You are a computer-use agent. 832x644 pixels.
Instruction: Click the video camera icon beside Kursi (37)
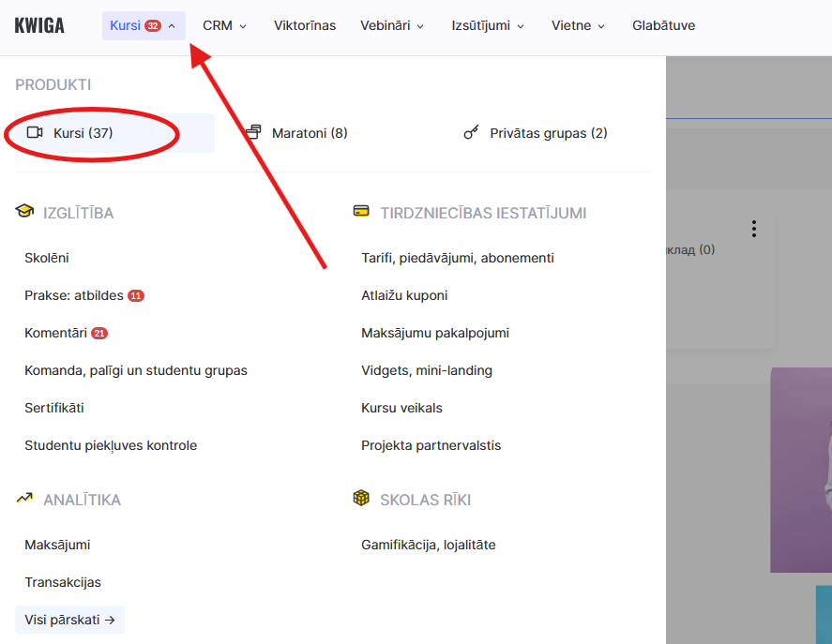(x=36, y=133)
